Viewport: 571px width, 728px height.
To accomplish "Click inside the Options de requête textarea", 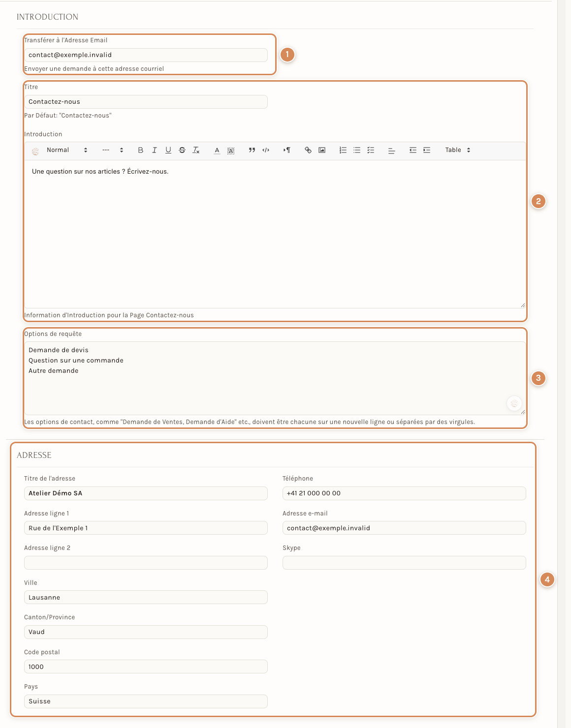I will pos(275,378).
